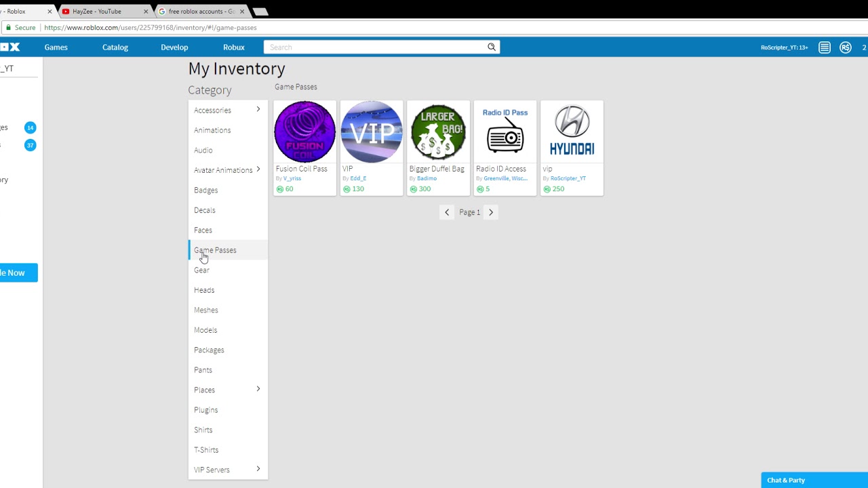Open the notifications feed icon in header

coord(825,47)
